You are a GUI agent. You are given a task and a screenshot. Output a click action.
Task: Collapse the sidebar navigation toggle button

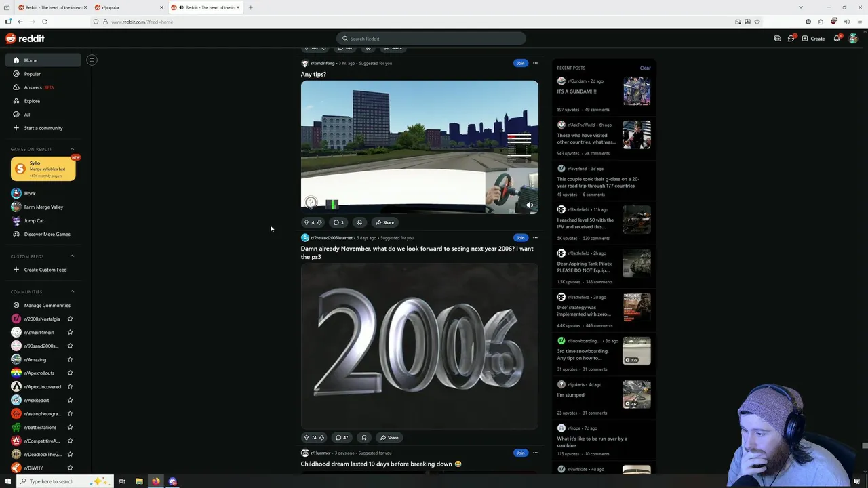coord(92,60)
